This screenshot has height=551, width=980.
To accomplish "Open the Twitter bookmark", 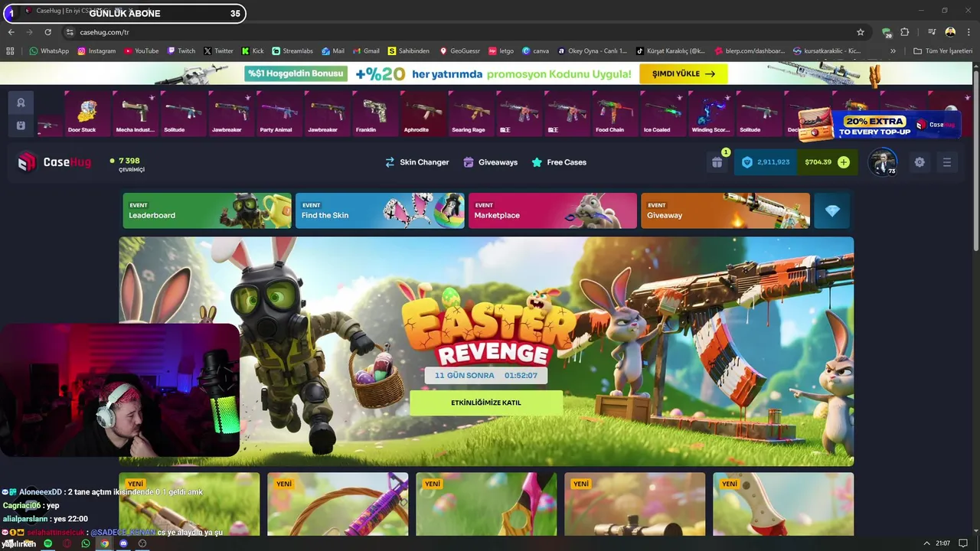I will pyautogui.click(x=218, y=51).
